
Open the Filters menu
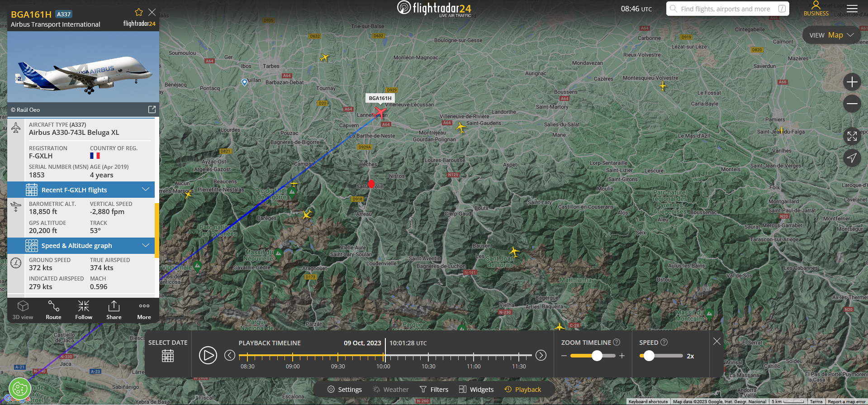(434, 390)
